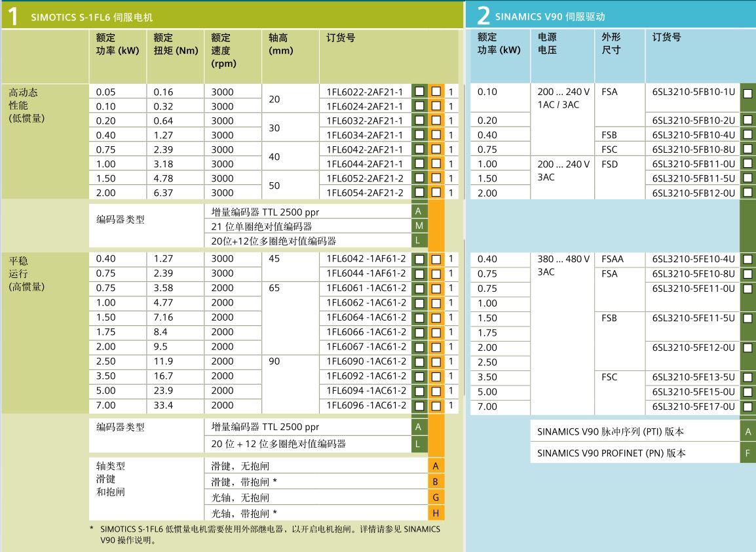Image resolution: width=756 pixels, height=552 pixels.
Task: Click drive order number 6SL3210-5FE10-4U
Action: [x=693, y=259]
